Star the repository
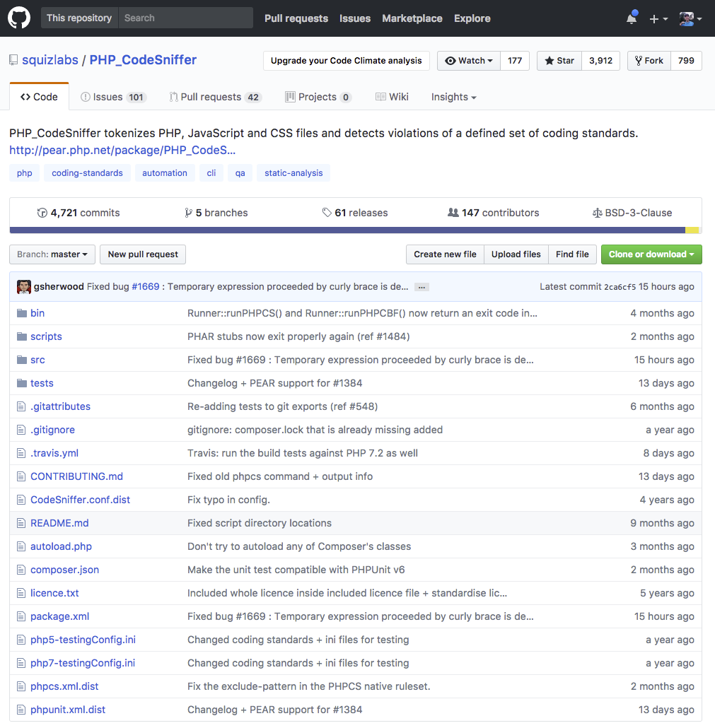The image size is (715, 728). pyautogui.click(x=559, y=61)
